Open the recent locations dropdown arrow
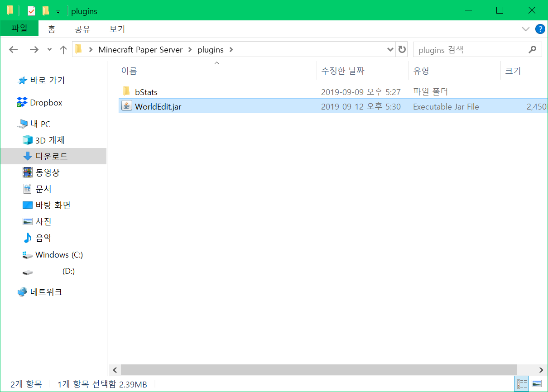 click(50, 50)
